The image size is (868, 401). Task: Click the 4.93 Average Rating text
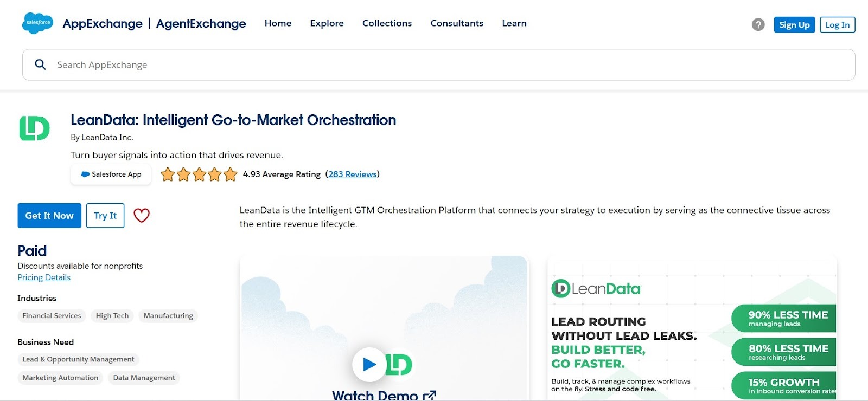[x=282, y=174]
